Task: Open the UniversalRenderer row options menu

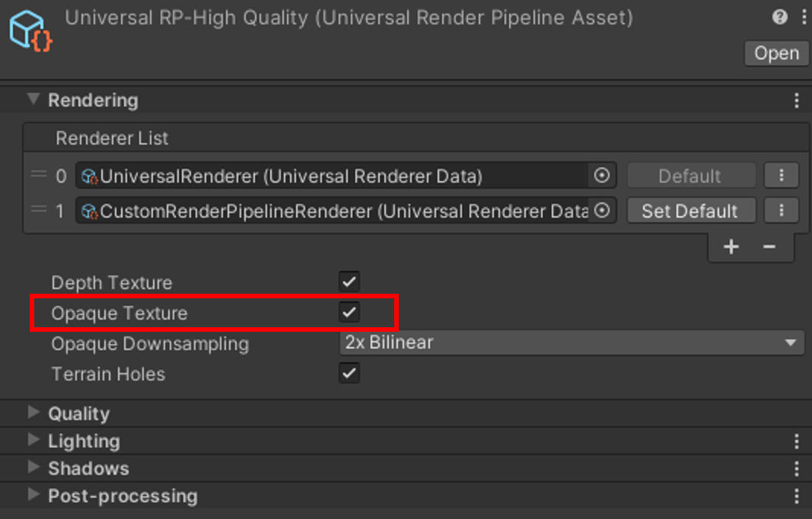Action: click(x=781, y=176)
